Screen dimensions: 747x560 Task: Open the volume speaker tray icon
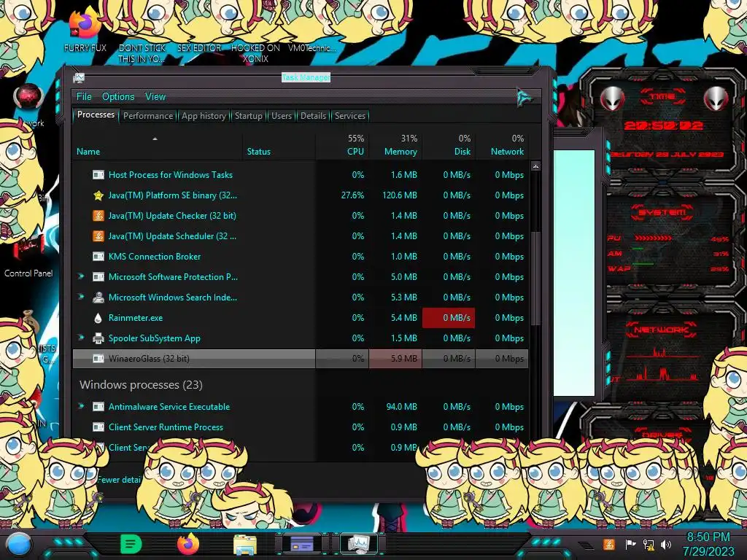(666, 544)
